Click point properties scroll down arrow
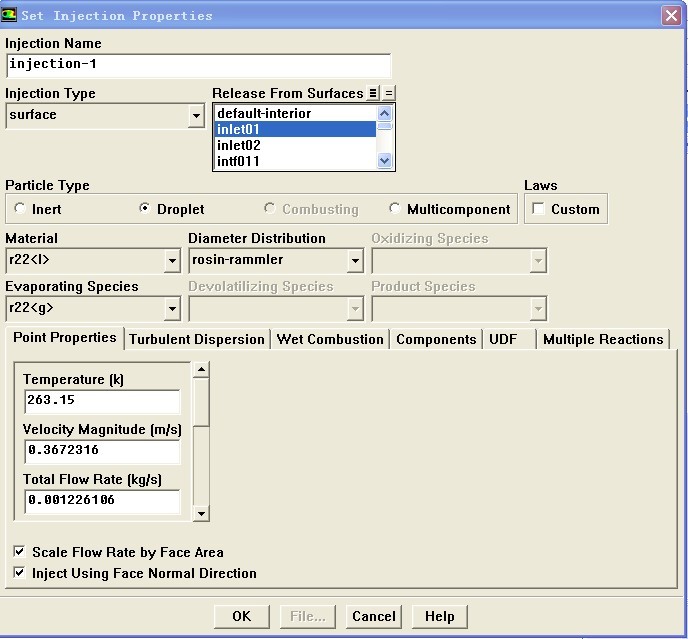688x639 pixels. [x=201, y=513]
